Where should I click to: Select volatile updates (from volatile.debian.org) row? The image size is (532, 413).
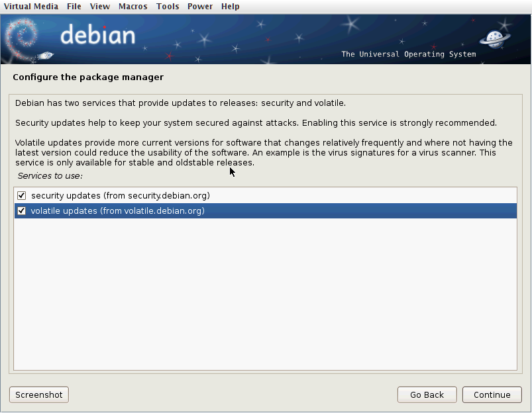(266, 211)
